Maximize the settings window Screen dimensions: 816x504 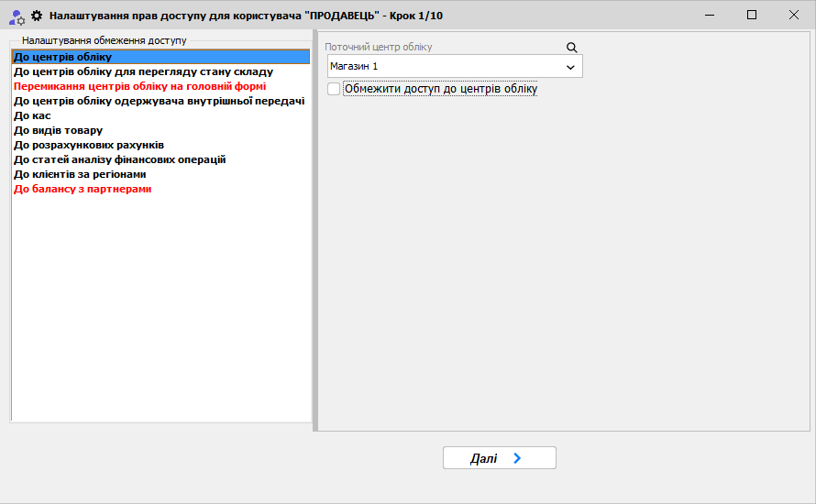pyautogui.click(x=752, y=16)
